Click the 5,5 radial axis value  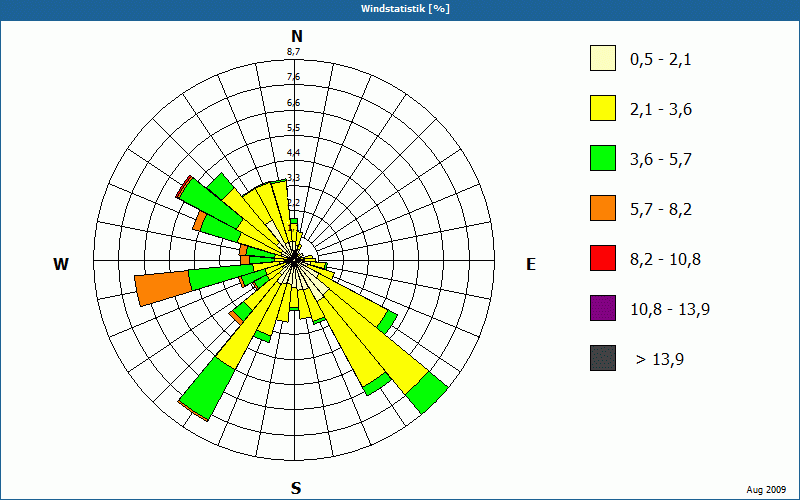click(293, 128)
